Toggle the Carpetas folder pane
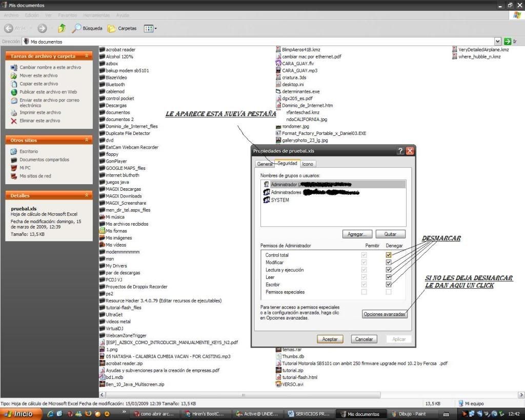The image size is (525, 420). 122,29
